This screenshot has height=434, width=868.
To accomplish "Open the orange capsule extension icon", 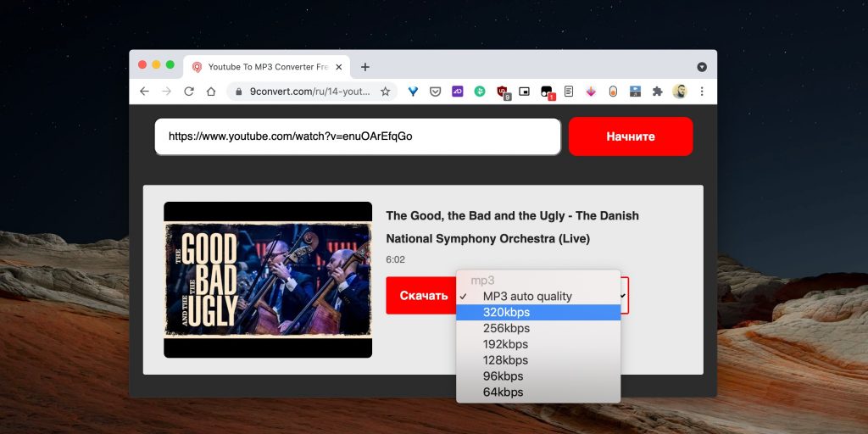I will [x=613, y=92].
